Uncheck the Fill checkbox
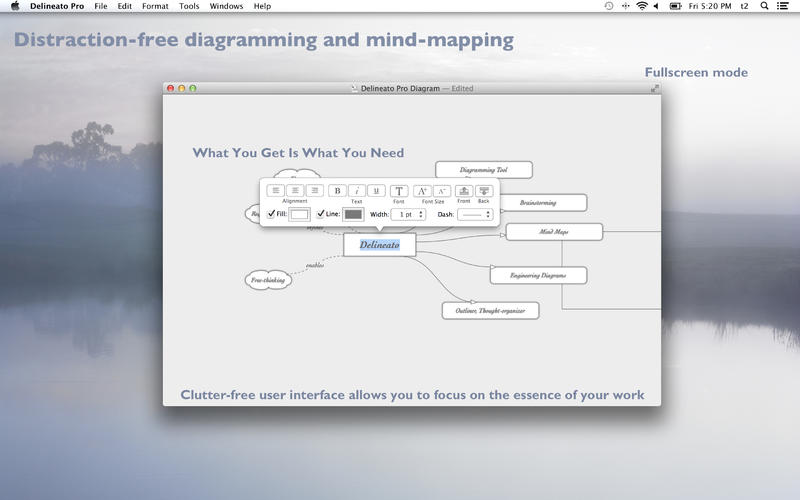The width and height of the screenshot is (800, 500). pos(272,214)
